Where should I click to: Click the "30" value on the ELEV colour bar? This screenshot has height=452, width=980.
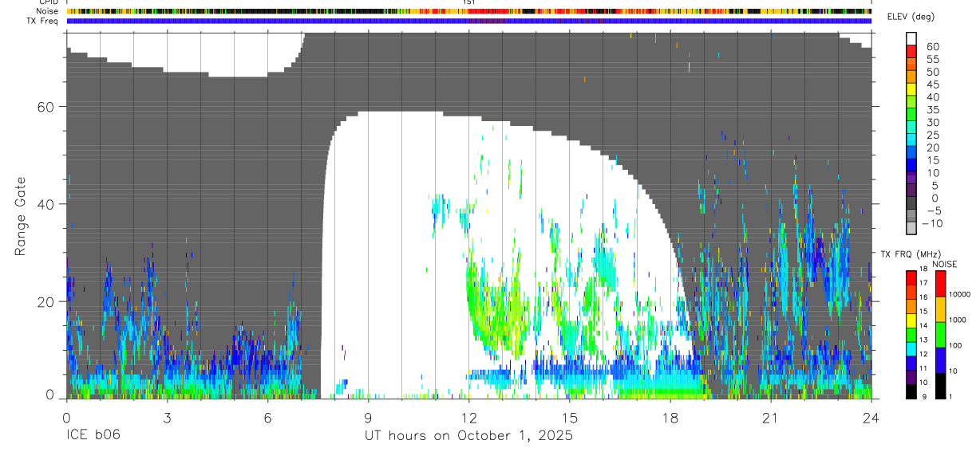pos(931,122)
